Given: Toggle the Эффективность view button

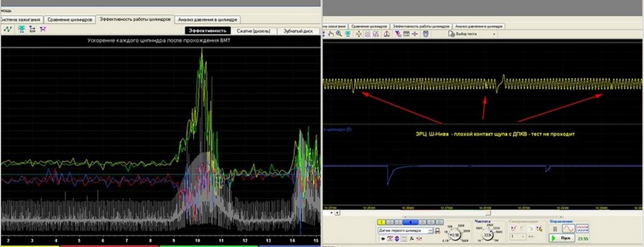Looking at the screenshot, I should coord(208,31).
